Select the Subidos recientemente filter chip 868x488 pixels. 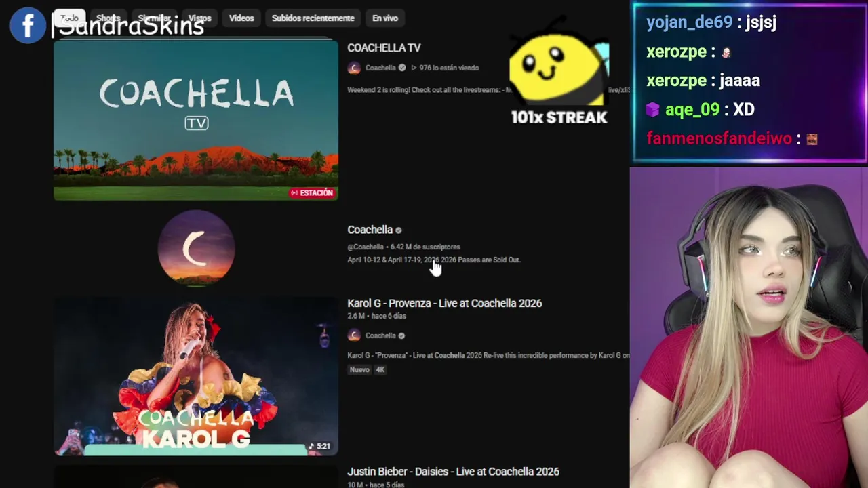click(313, 18)
